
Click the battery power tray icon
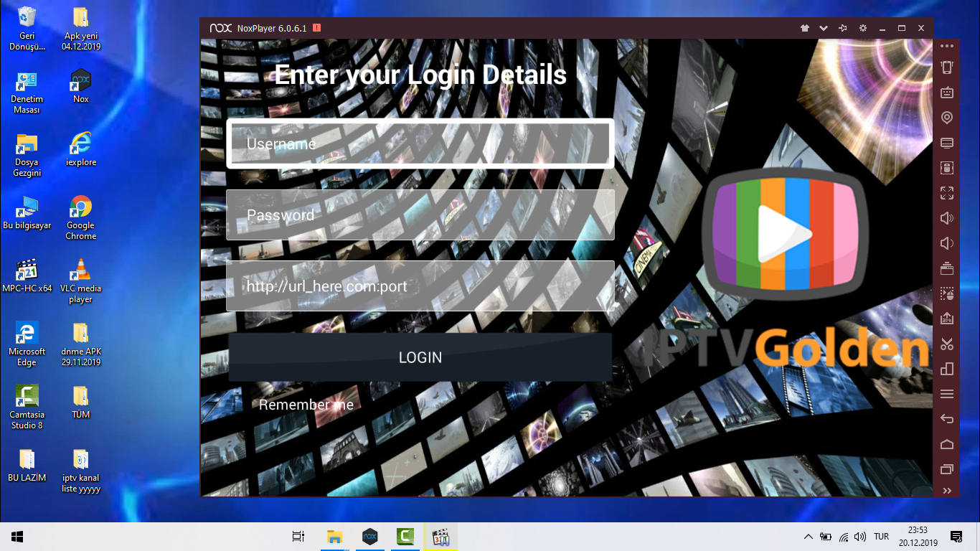click(x=826, y=537)
